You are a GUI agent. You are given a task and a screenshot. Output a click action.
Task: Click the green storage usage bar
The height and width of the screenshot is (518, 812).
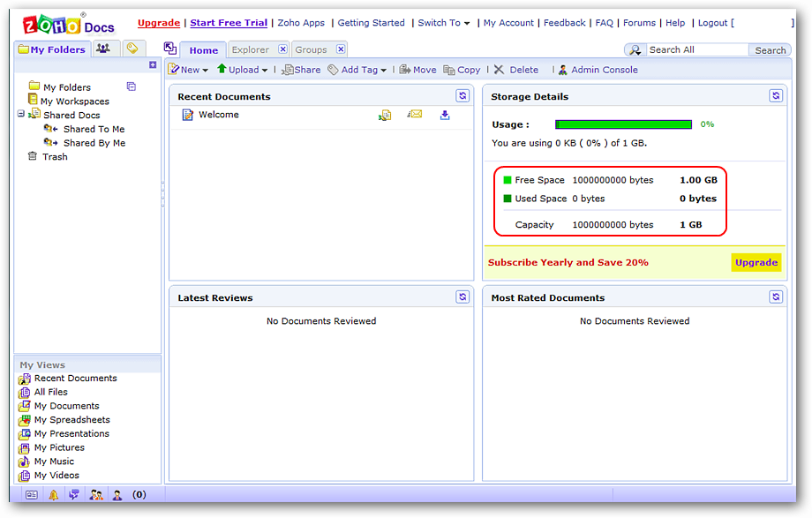click(623, 124)
